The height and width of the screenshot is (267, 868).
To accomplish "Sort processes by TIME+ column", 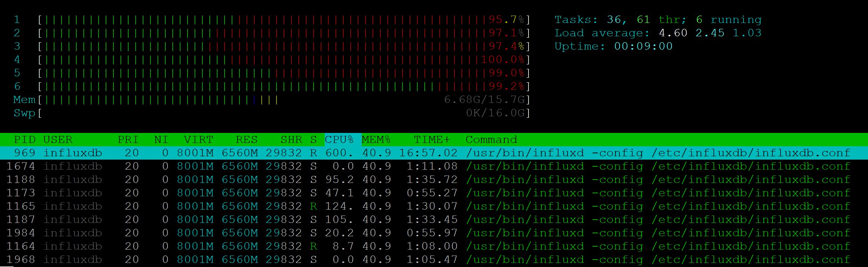I will click(432, 140).
